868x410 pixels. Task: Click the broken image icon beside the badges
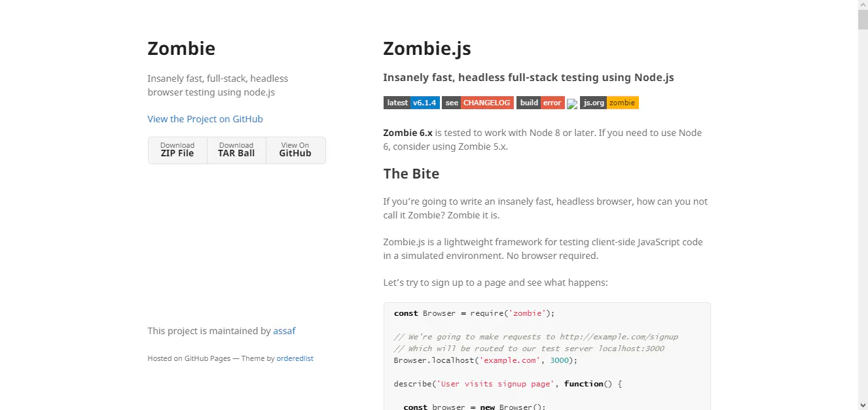click(x=572, y=103)
